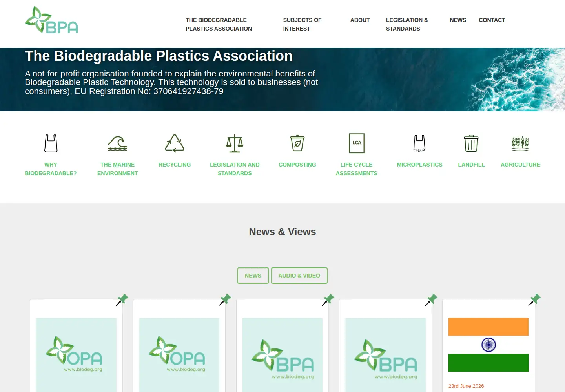Follow the LEGISLATION AND STANDARDS text link

[235, 169]
